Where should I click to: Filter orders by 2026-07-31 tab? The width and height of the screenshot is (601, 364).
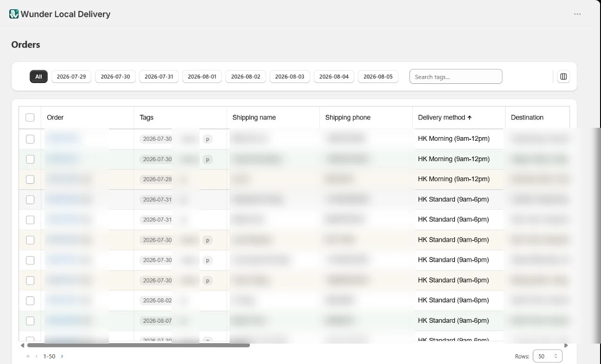(159, 77)
